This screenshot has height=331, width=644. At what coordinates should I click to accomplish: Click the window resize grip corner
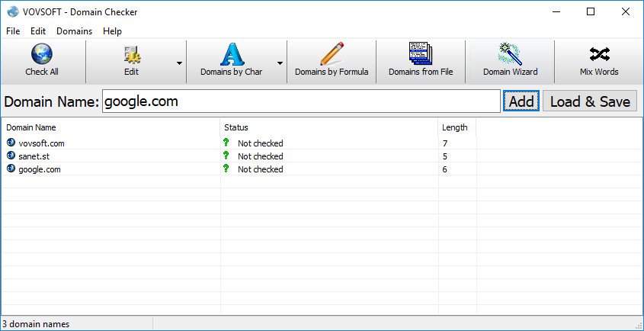[638, 325]
